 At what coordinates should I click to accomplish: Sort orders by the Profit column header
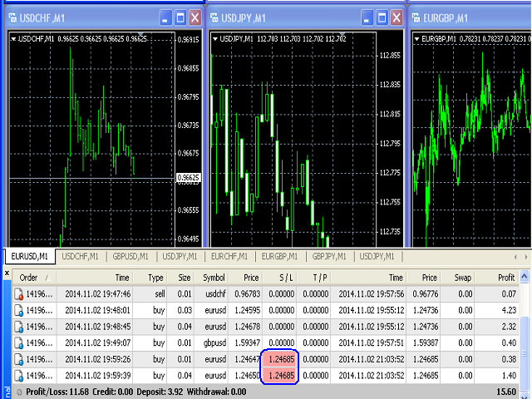pyautogui.click(x=505, y=277)
